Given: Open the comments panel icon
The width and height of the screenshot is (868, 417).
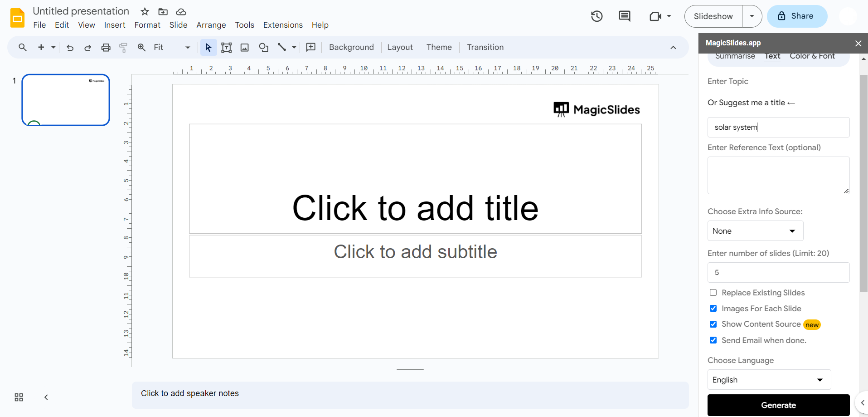Looking at the screenshot, I should pyautogui.click(x=624, y=16).
